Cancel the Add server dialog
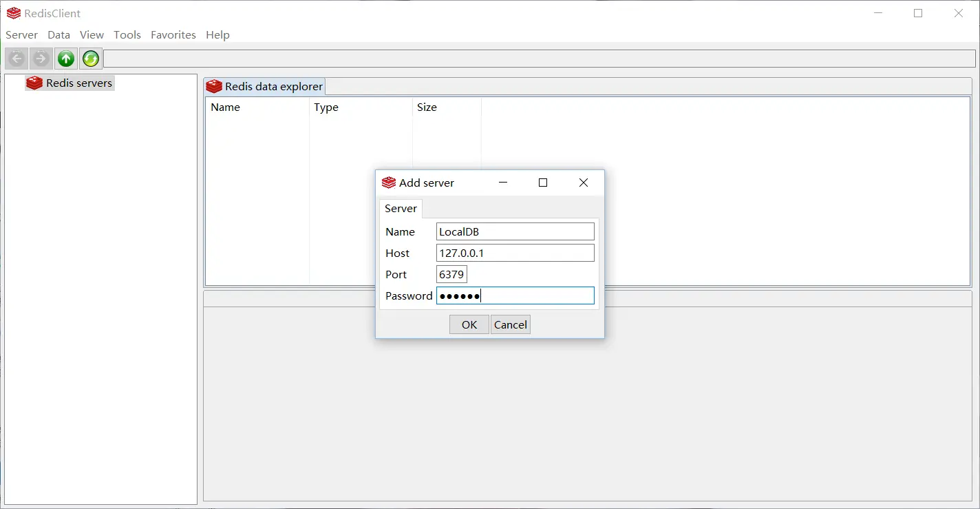 pos(511,324)
